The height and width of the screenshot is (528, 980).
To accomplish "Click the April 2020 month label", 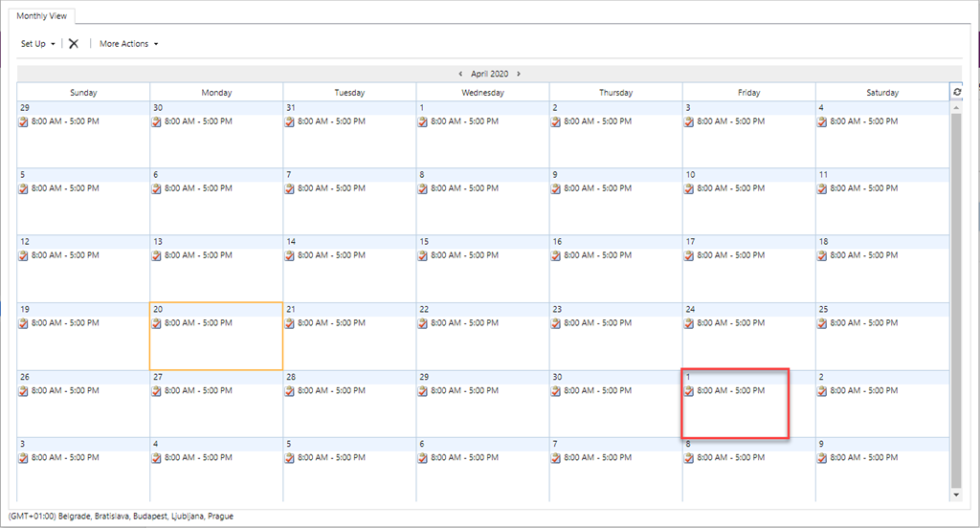I will pyautogui.click(x=489, y=74).
